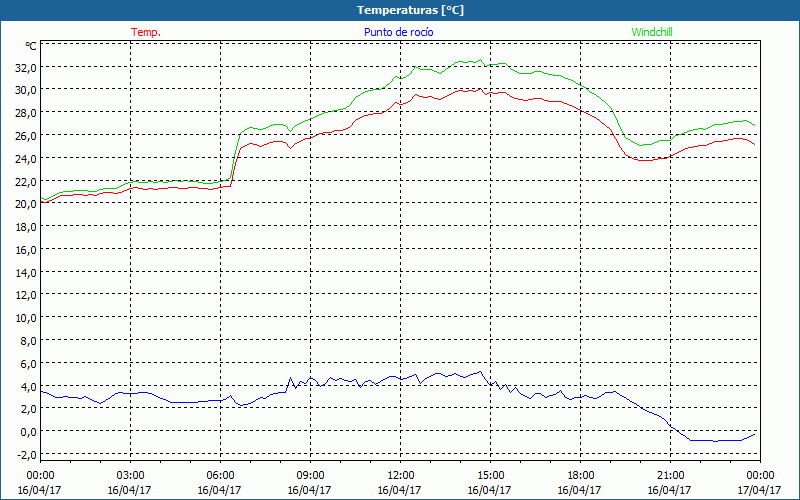Viewport: 800px width, 500px height.
Task: Click the 06:00 time axis label
Action: point(220,476)
